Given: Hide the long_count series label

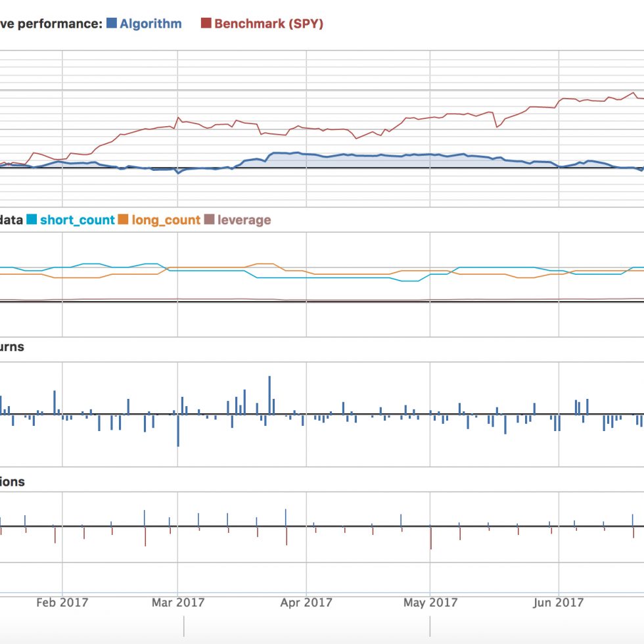Looking at the screenshot, I should point(166,220).
